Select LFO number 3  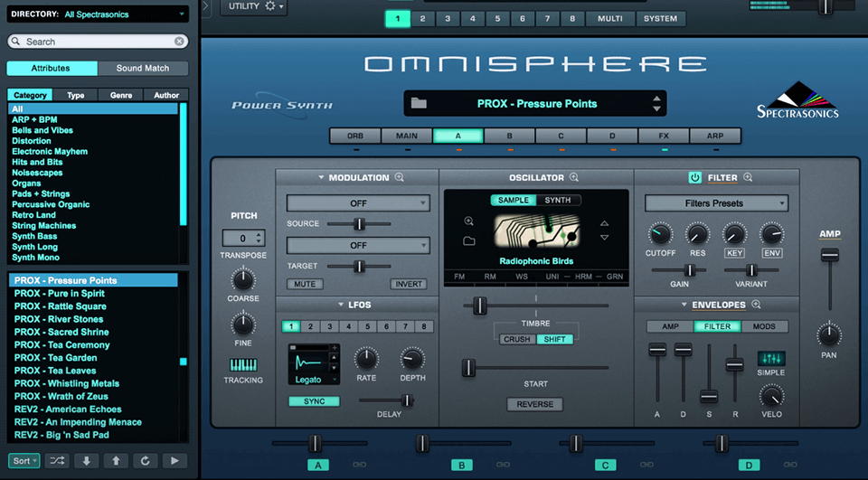point(329,326)
